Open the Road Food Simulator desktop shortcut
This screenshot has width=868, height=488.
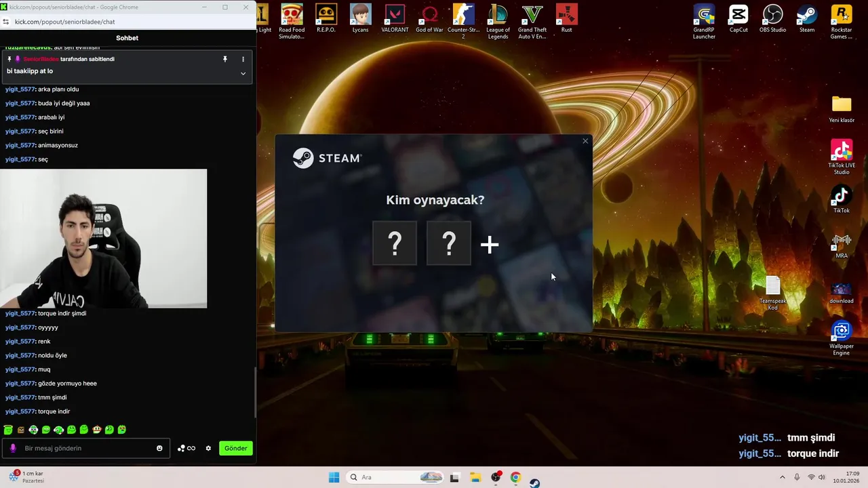(292, 21)
